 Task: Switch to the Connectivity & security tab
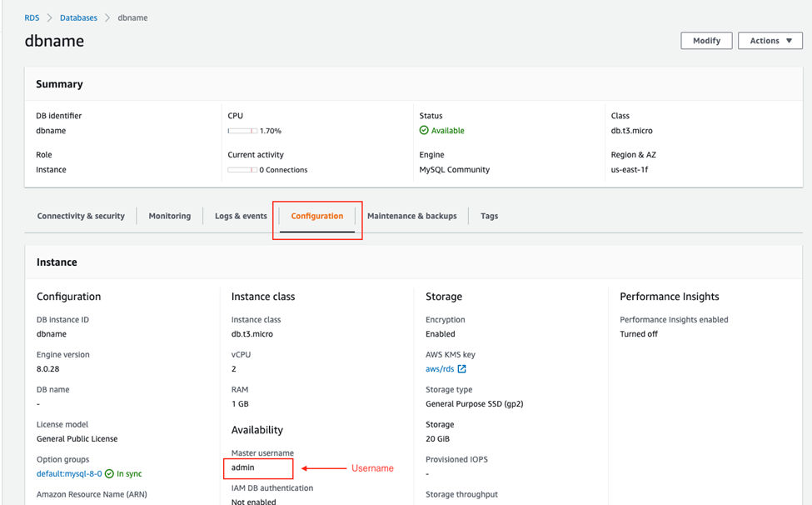[x=81, y=216]
